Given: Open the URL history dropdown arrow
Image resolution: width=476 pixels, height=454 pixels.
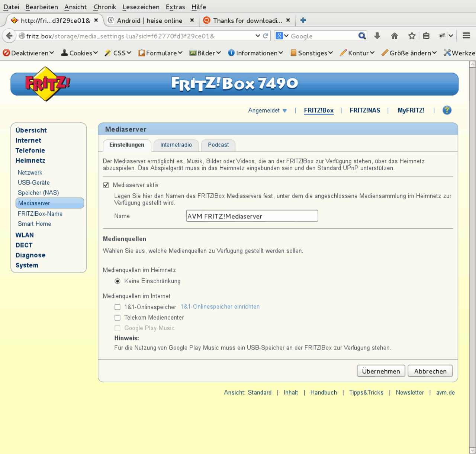Looking at the screenshot, I should 258,36.
